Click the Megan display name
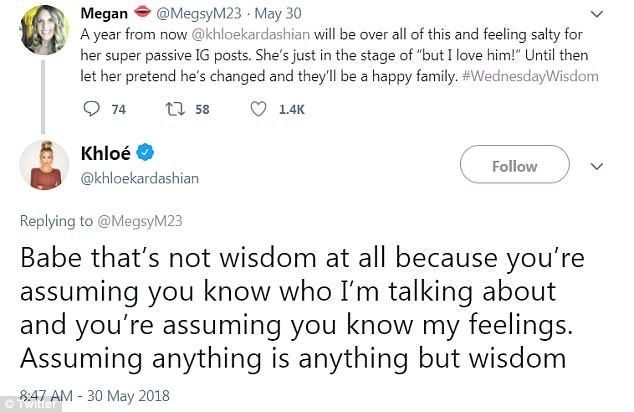 click(x=103, y=11)
